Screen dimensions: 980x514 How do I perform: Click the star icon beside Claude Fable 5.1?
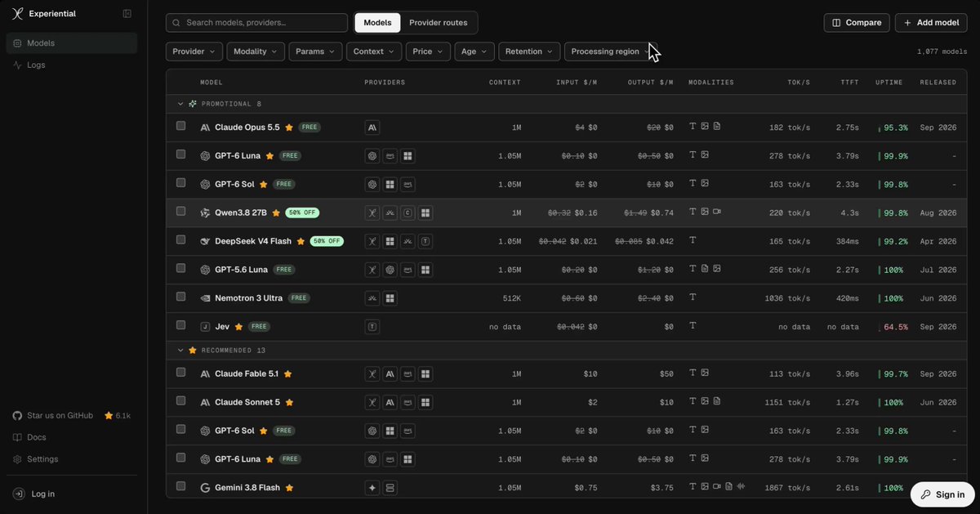[287, 374]
